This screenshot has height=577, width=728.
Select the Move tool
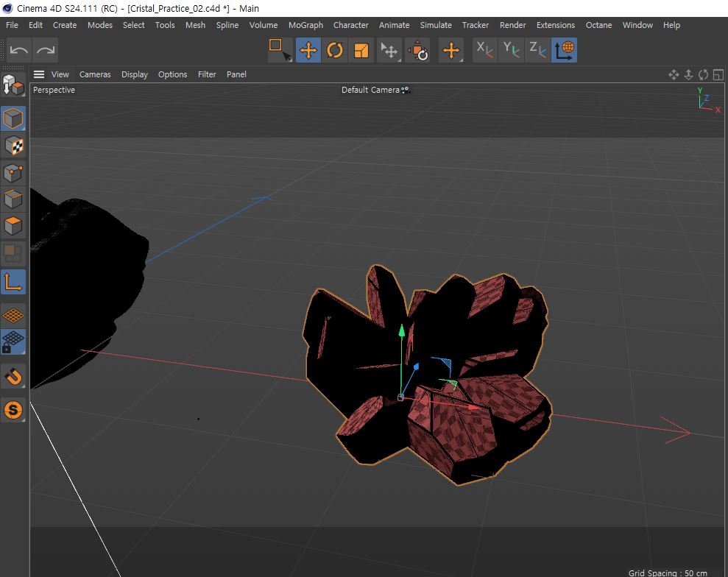pyautogui.click(x=308, y=50)
